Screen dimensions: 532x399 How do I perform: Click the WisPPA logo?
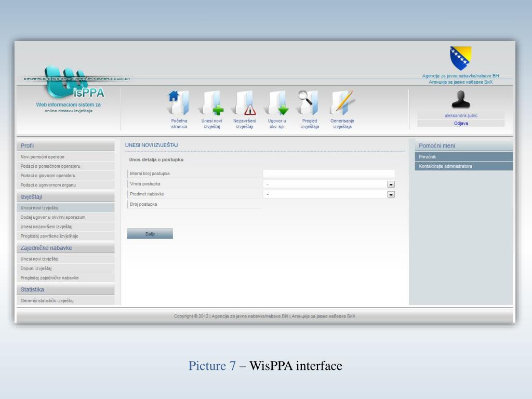pos(75,83)
